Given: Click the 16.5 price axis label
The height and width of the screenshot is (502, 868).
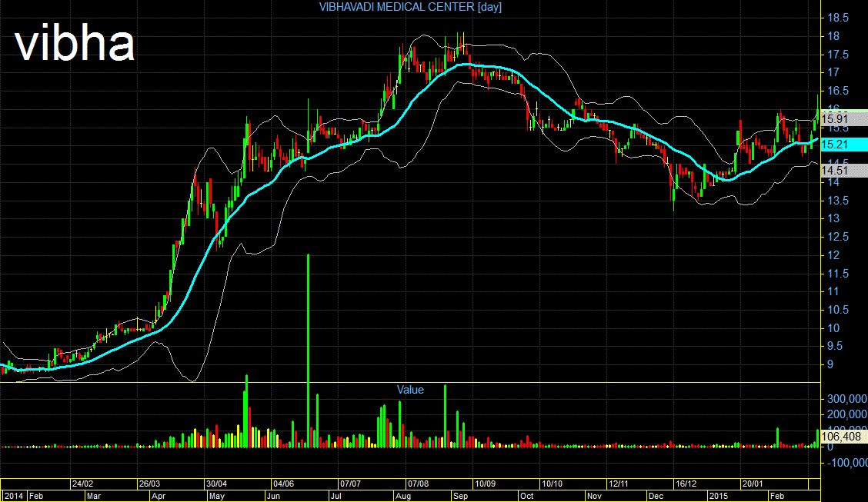Looking at the screenshot, I should [x=837, y=91].
